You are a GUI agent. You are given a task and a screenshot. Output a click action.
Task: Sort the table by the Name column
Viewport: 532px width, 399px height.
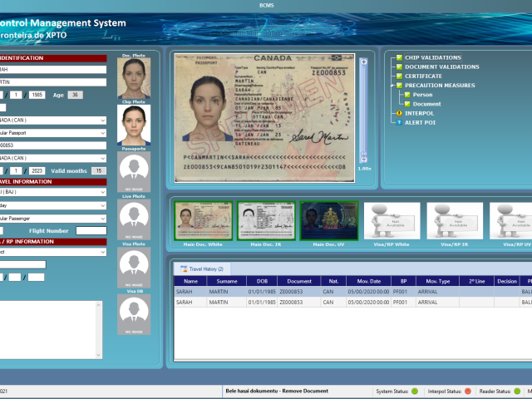(190, 281)
